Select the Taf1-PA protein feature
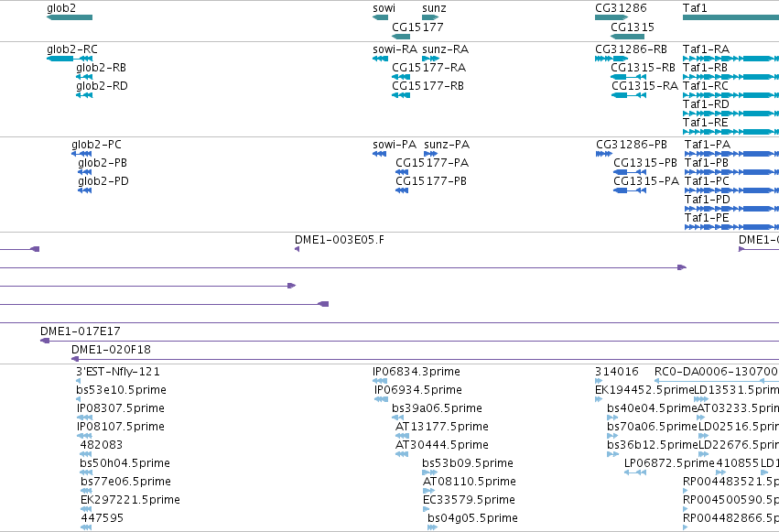Image resolution: width=779 pixels, height=532 pixels. (708, 145)
